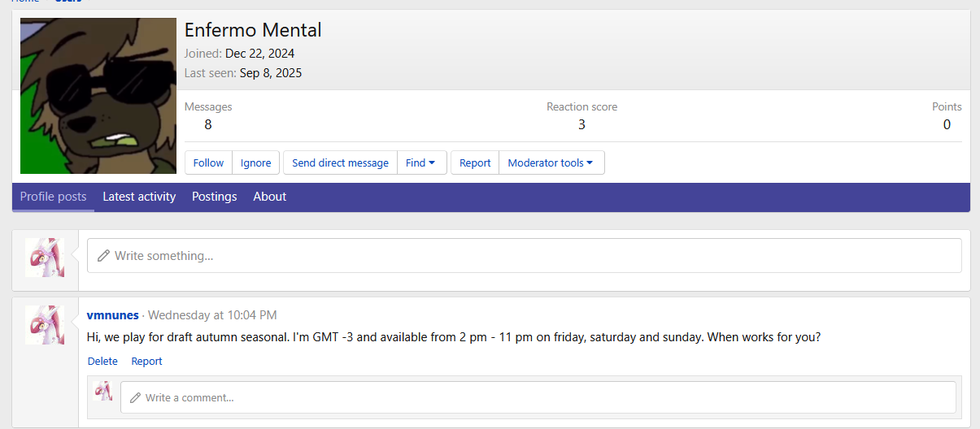Click the small avatar beside the comment field
The image size is (980, 429).
pos(102,391)
